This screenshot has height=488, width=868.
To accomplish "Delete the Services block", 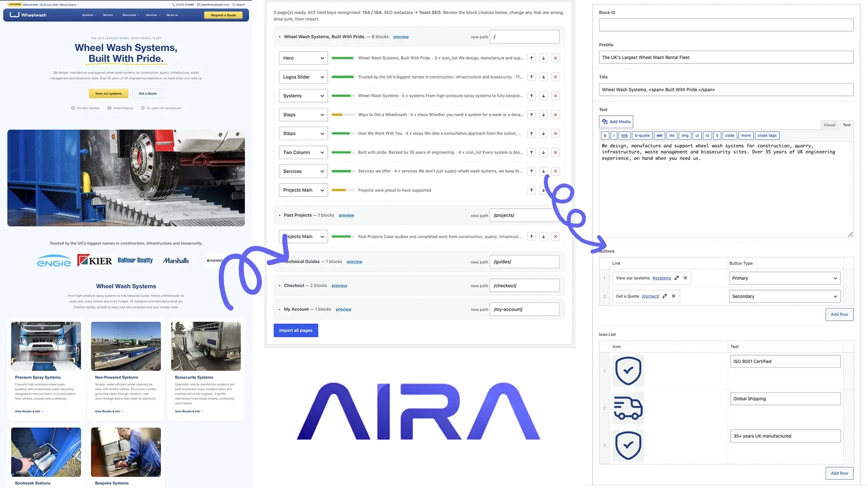I will [556, 171].
